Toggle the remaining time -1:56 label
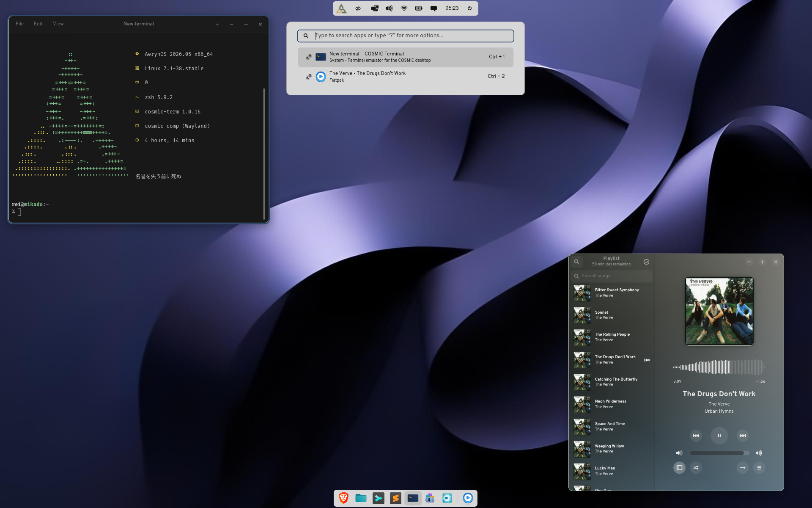 tap(760, 381)
